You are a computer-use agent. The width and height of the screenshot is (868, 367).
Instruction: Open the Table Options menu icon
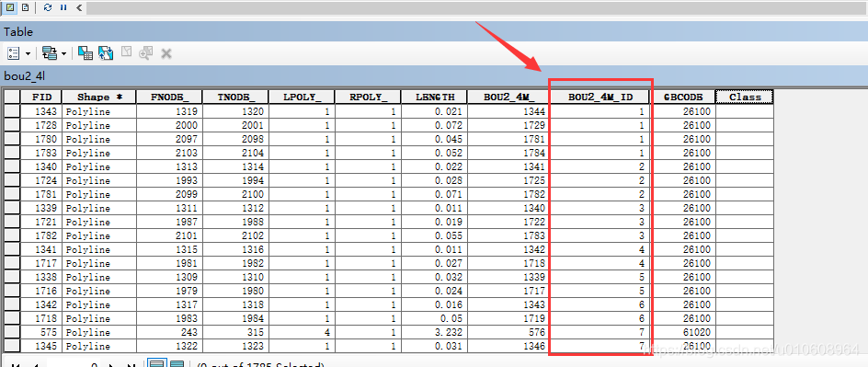click(14, 53)
